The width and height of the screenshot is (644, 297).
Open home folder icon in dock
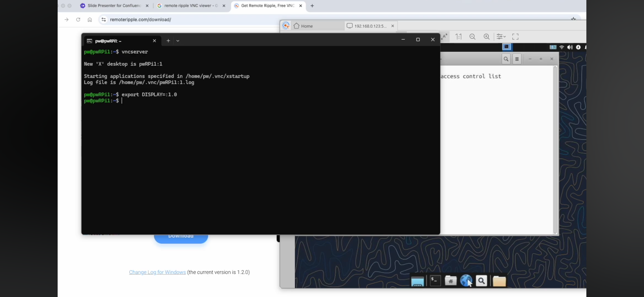(450, 281)
